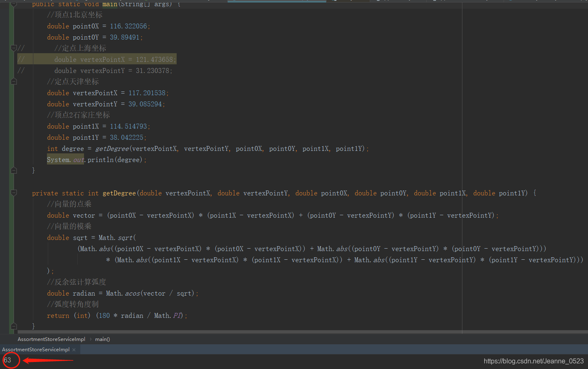
Task: Click fold end marker of main method
Action: pos(14,170)
